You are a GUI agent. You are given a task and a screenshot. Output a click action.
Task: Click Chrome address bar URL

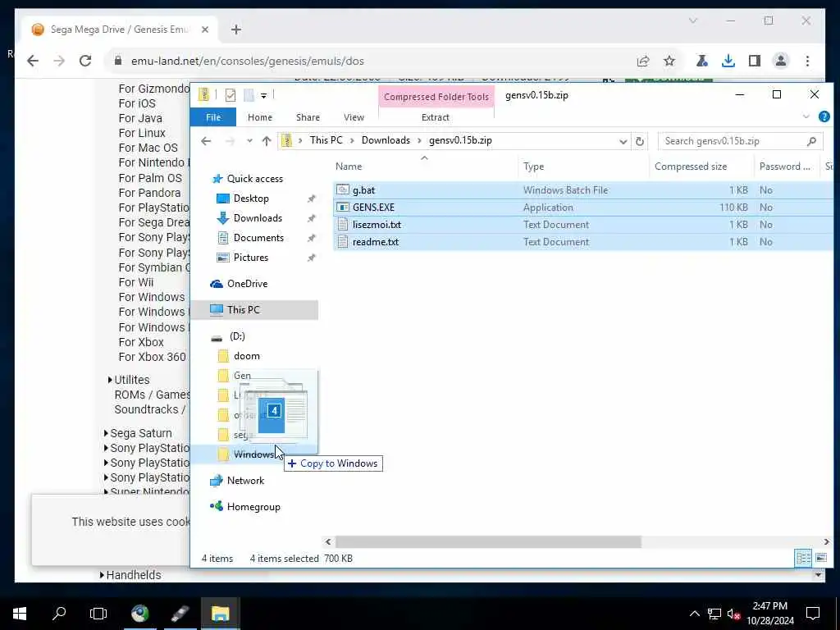[248, 61]
